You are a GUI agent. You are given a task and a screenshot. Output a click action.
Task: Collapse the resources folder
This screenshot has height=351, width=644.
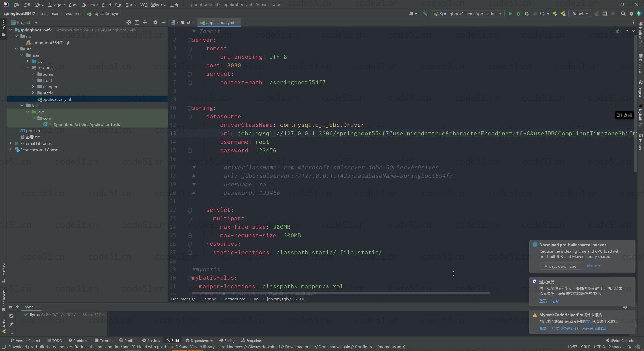[28, 68]
